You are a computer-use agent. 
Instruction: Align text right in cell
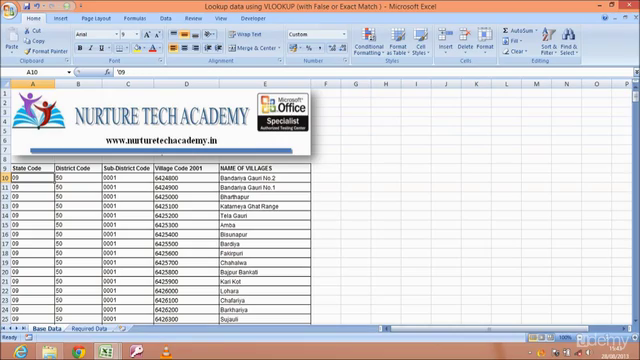point(196,48)
